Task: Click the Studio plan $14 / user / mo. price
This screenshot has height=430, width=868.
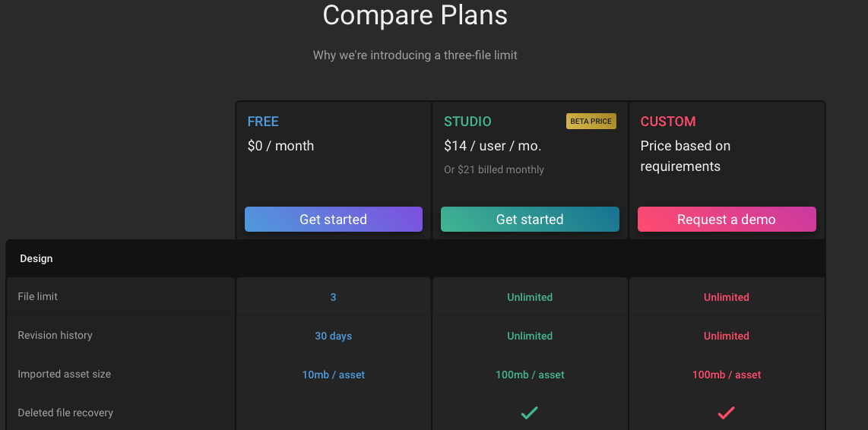Action: [x=493, y=146]
